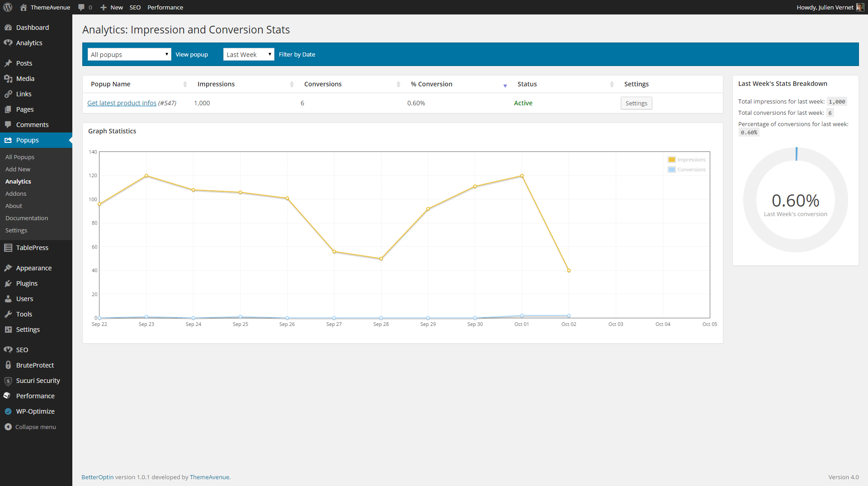Open Addons submenu under Popups
This screenshot has width=868, height=486.
coord(16,193)
